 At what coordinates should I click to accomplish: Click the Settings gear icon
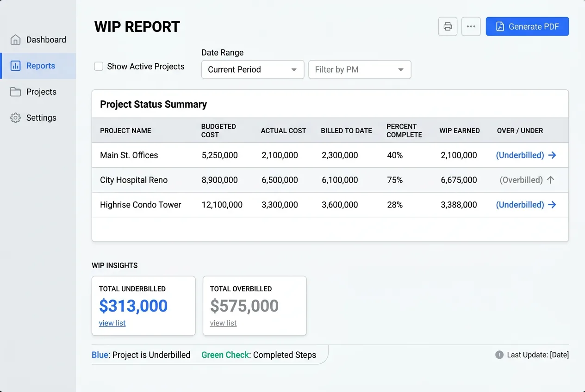(15, 117)
